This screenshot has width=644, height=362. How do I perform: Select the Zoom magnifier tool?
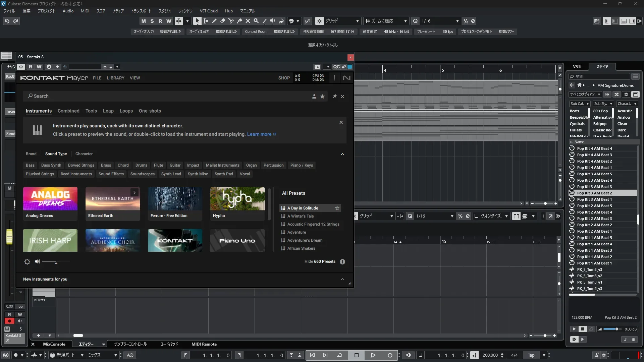(x=256, y=21)
